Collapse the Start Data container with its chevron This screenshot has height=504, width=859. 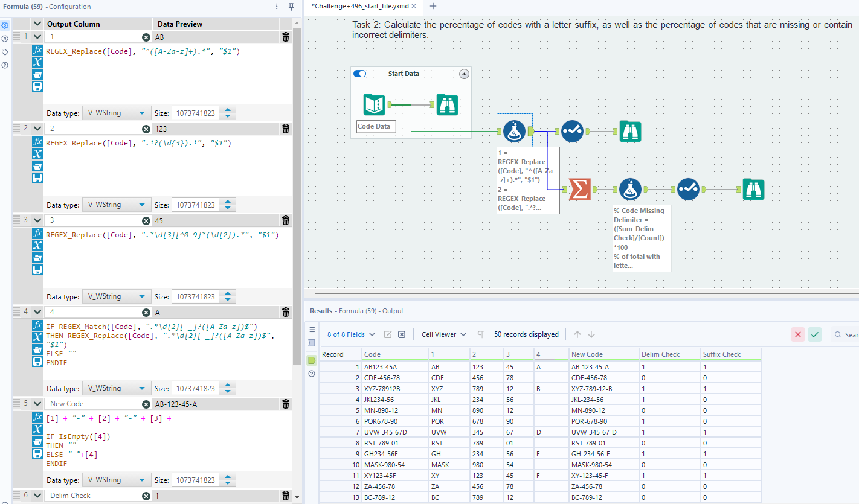[x=464, y=74]
